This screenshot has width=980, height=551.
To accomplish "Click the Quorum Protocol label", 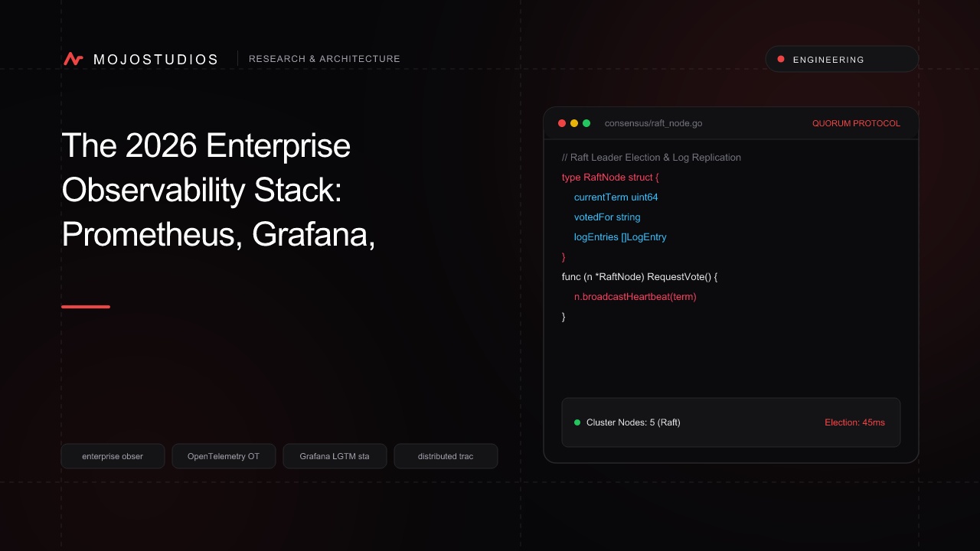I will click(856, 123).
